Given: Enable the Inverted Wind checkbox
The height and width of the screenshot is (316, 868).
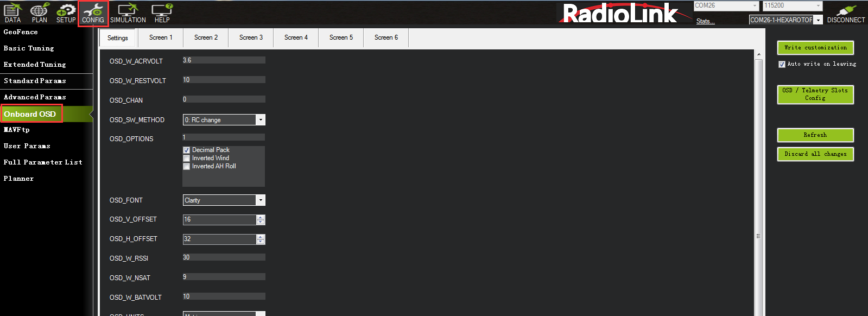Looking at the screenshot, I should click(x=187, y=159).
